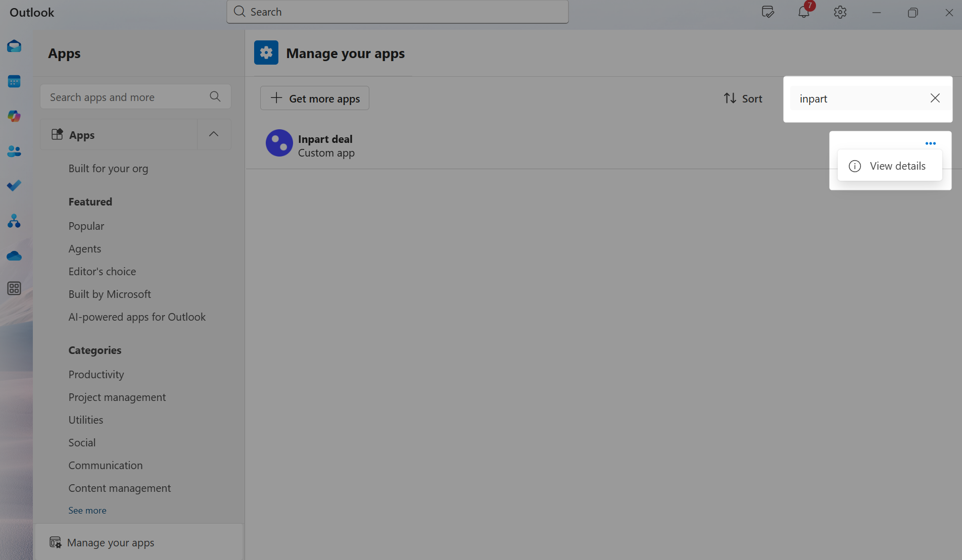Choose View details from the menu
This screenshot has width=962, height=560.
coord(890,166)
